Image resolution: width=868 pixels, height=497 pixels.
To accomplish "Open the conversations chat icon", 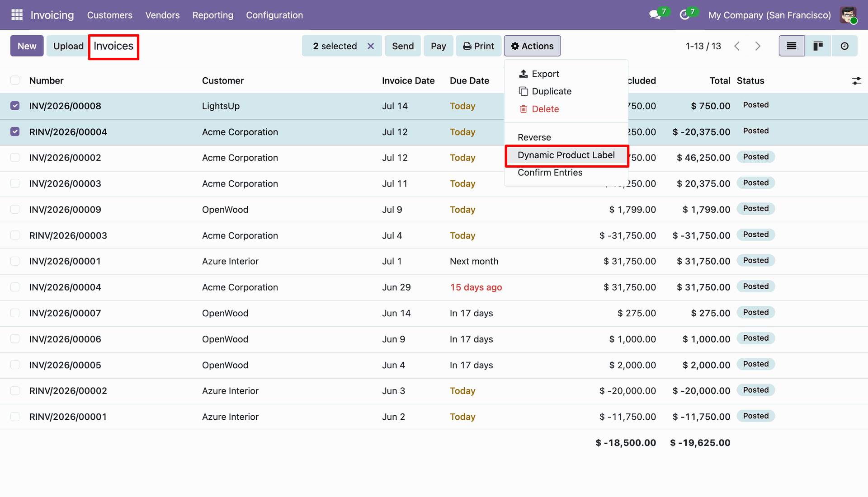I will (x=655, y=15).
